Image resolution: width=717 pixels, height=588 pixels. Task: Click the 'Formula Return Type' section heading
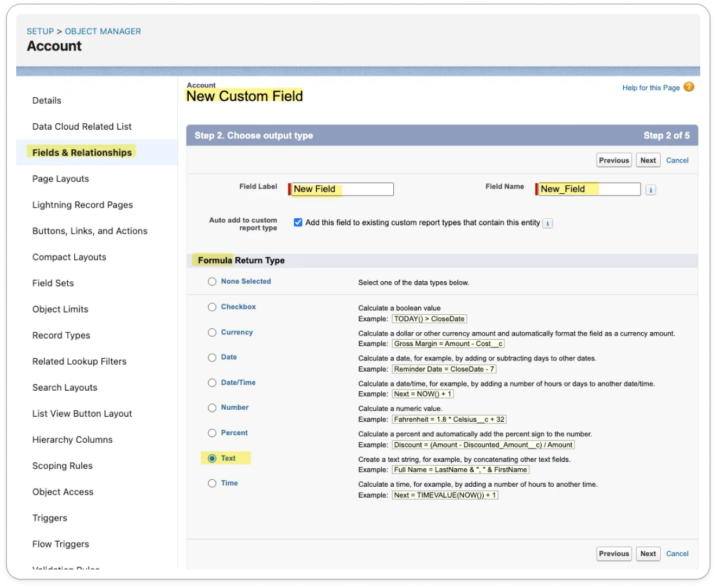(241, 260)
